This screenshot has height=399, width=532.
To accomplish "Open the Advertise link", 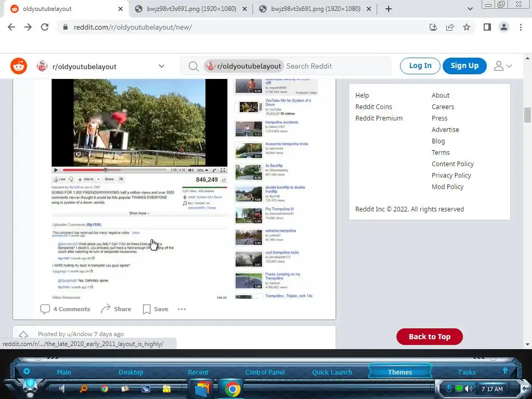I will (445, 129).
